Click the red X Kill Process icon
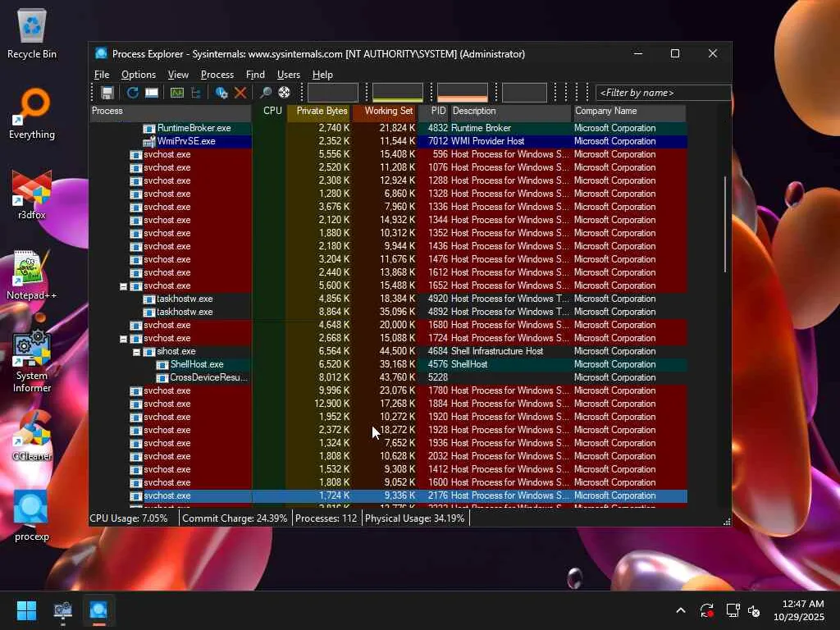The height and width of the screenshot is (630, 840). click(240, 93)
